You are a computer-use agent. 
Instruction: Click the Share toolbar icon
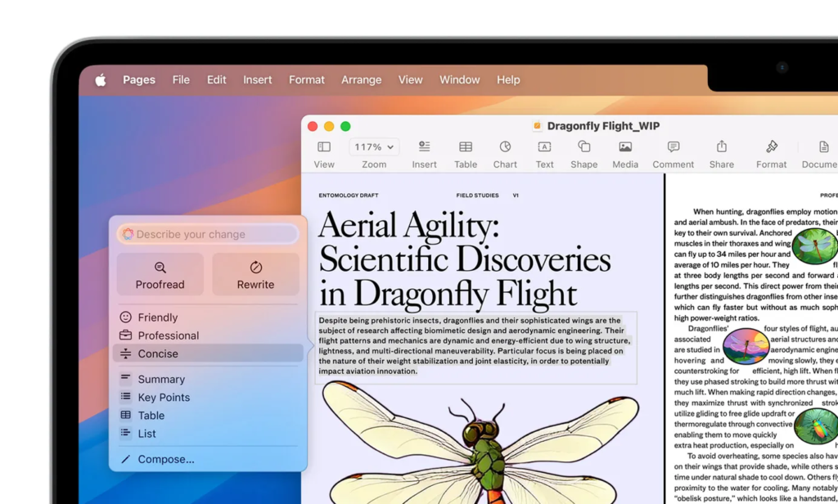[x=722, y=146]
